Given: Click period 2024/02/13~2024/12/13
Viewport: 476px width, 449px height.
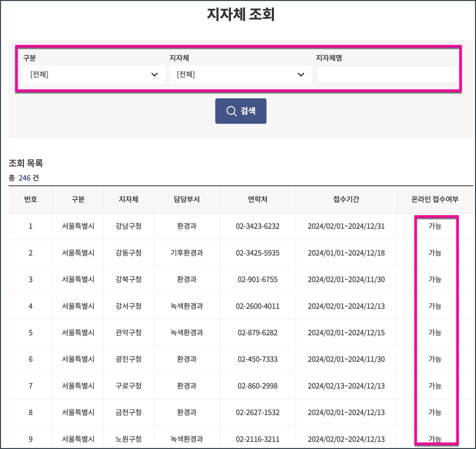Looking at the screenshot, I should 346,386.
